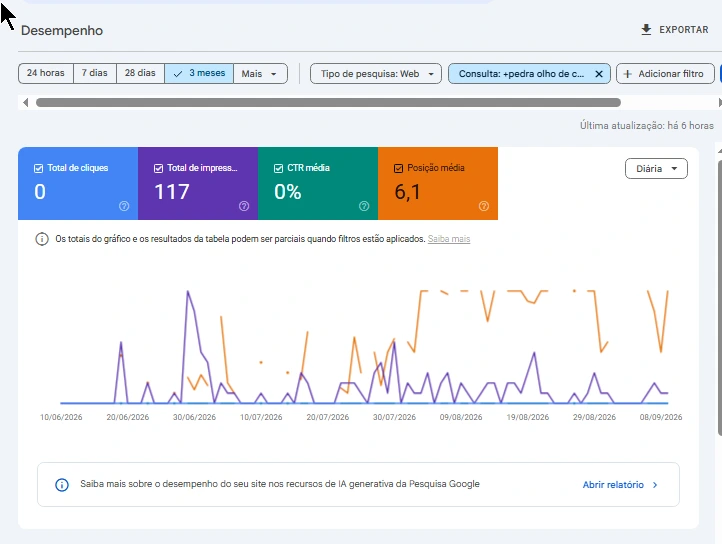The width and height of the screenshot is (722, 544).
Task: Toggle Total de impressões checkbox
Action: (158, 169)
